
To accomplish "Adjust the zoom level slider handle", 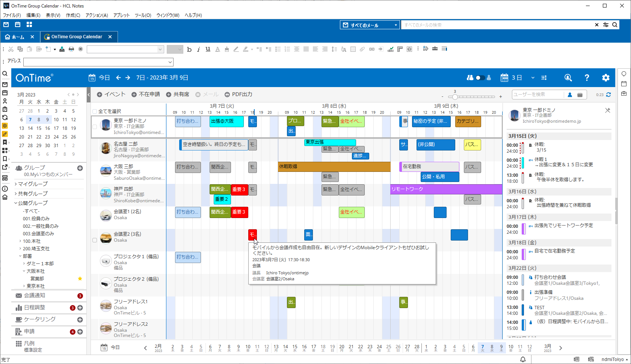I will (455, 97).
